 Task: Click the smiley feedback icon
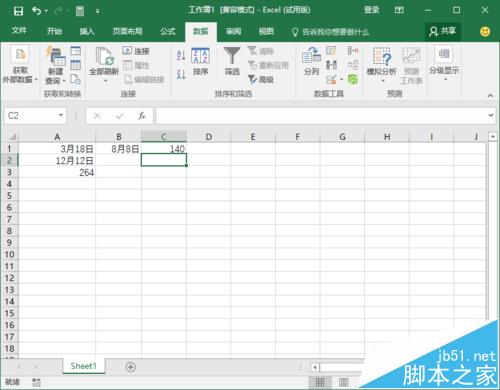click(485, 32)
